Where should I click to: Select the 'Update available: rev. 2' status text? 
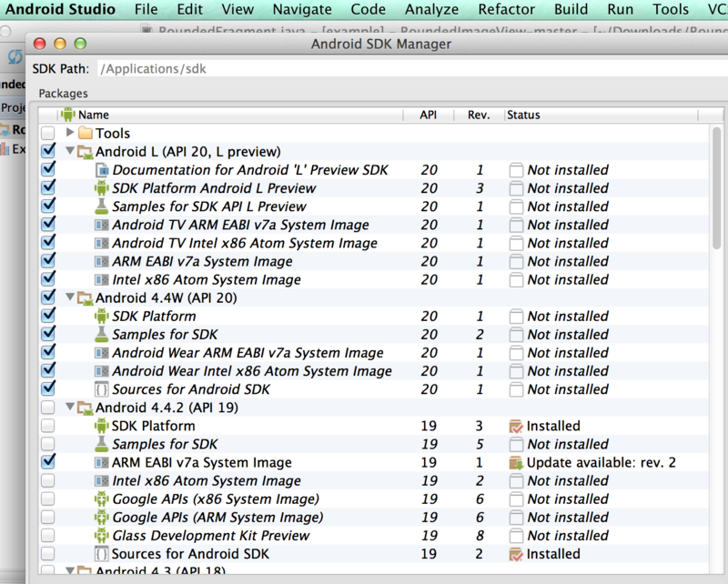point(601,463)
